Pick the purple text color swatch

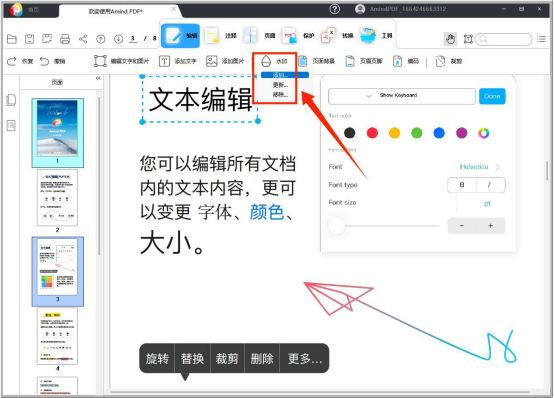tap(461, 133)
